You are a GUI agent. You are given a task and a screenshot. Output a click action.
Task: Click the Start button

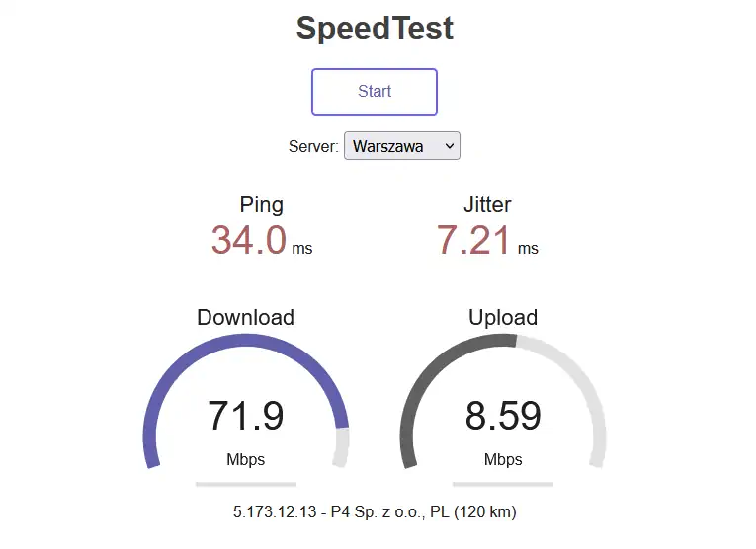[x=375, y=92]
